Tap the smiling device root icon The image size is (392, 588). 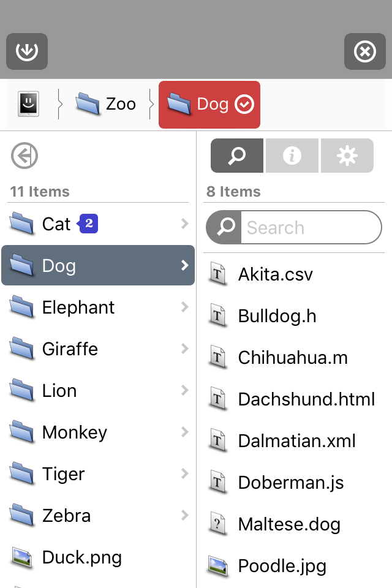[28, 104]
